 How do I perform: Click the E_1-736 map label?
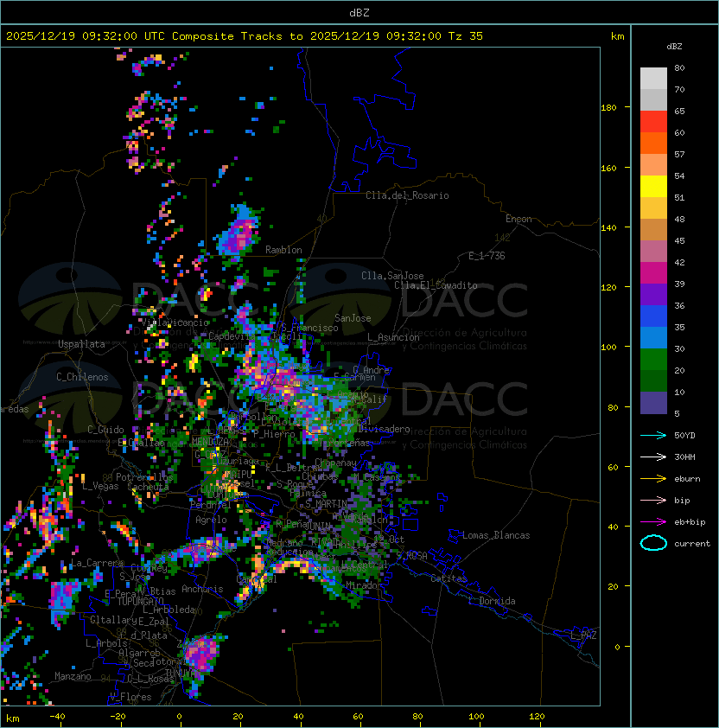[x=487, y=256]
